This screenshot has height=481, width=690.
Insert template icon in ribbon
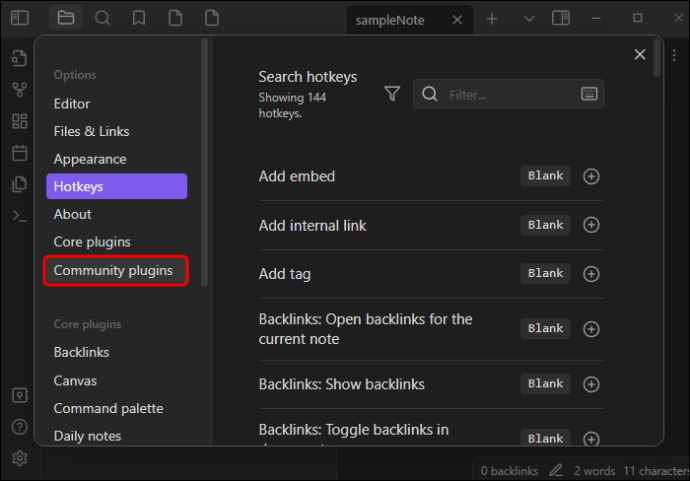point(19,184)
